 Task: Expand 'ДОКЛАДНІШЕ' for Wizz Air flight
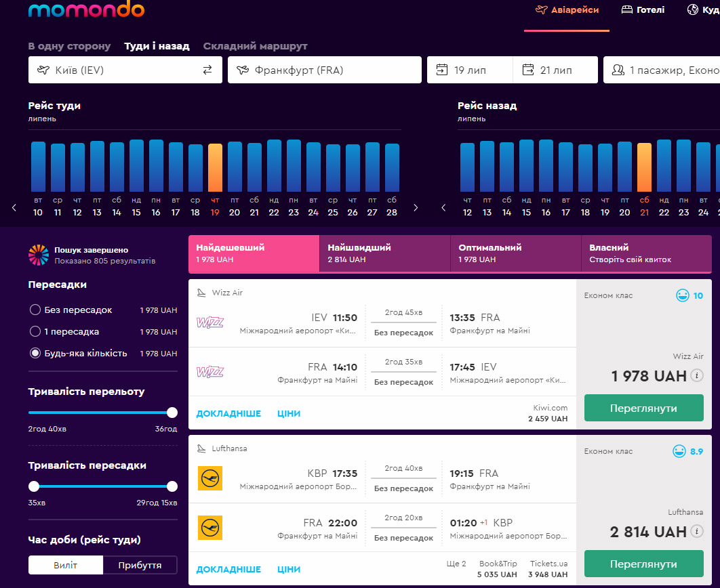[x=228, y=413]
